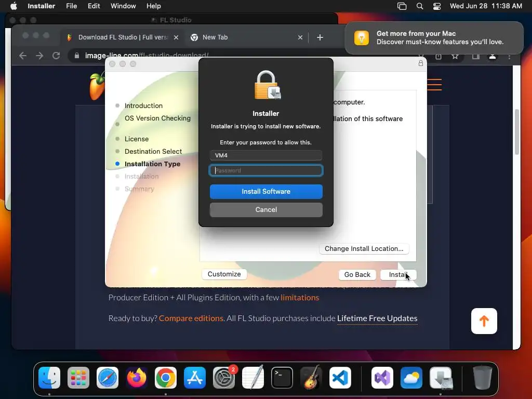Click the scroll-to-top orange arrow button

point(484,321)
